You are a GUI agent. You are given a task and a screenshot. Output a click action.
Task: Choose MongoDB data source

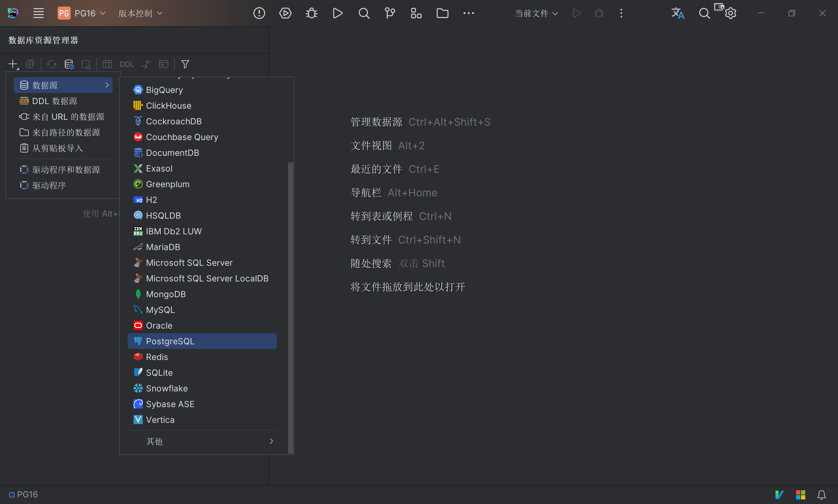pyautogui.click(x=202, y=294)
